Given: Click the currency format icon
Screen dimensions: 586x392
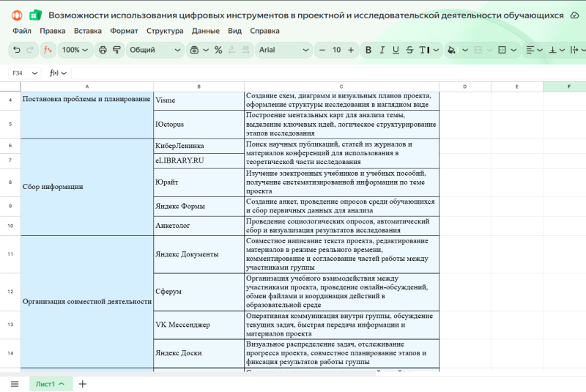Looking at the screenshot, I should 194,50.
